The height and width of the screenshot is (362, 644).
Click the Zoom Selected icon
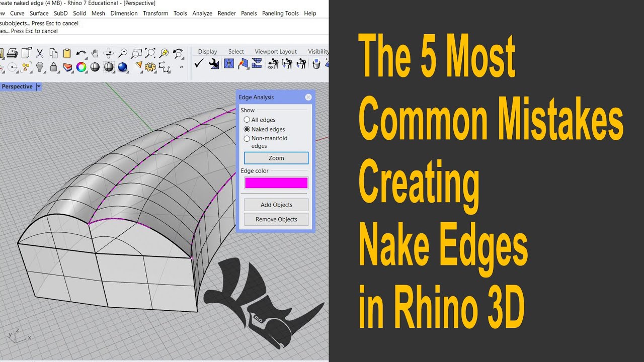pyautogui.click(x=164, y=53)
